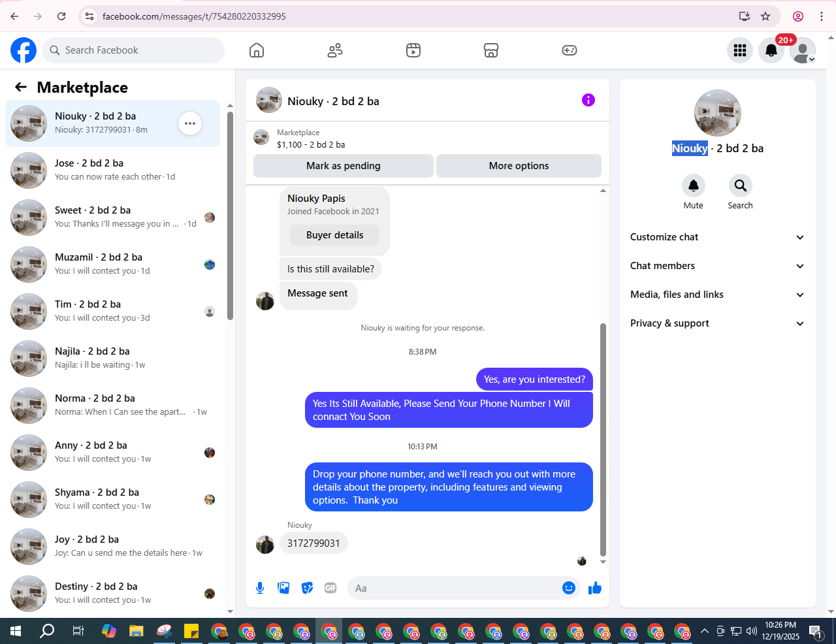
Task: Open the Destiny 2 bd 2 ba conversation
Action: tap(112, 594)
